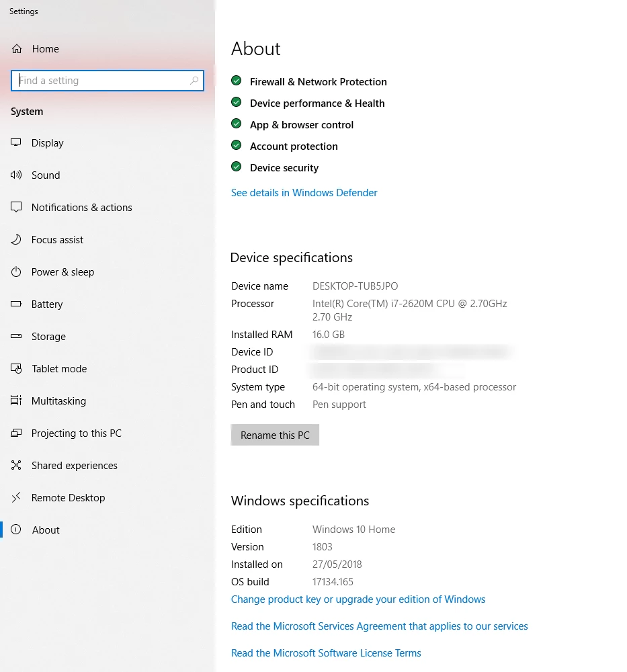627x672 pixels.
Task: Click the 64-bit operating system value
Action: pos(414,387)
